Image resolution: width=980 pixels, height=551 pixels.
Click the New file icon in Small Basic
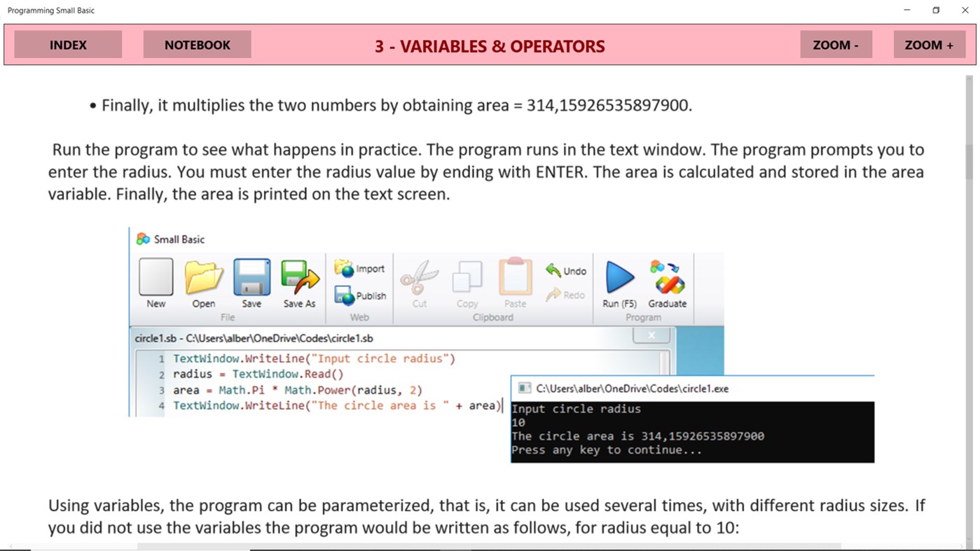coord(156,277)
